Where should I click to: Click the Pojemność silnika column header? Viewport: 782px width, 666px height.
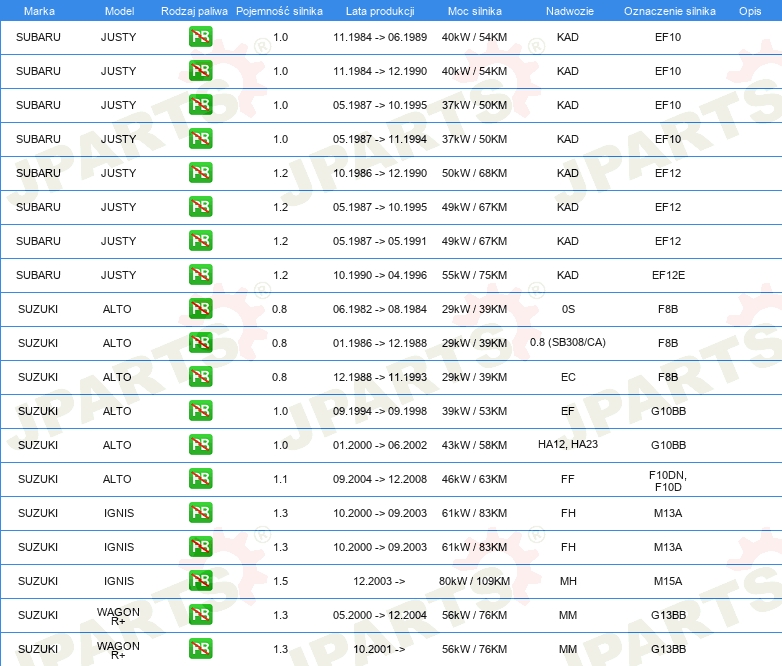tap(279, 11)
